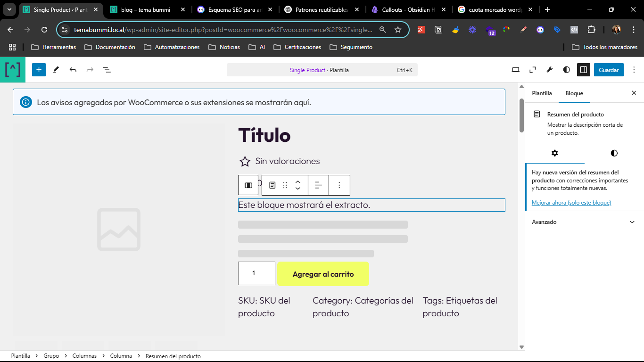Open the editor Options three-dot menu

pos(634,70)
